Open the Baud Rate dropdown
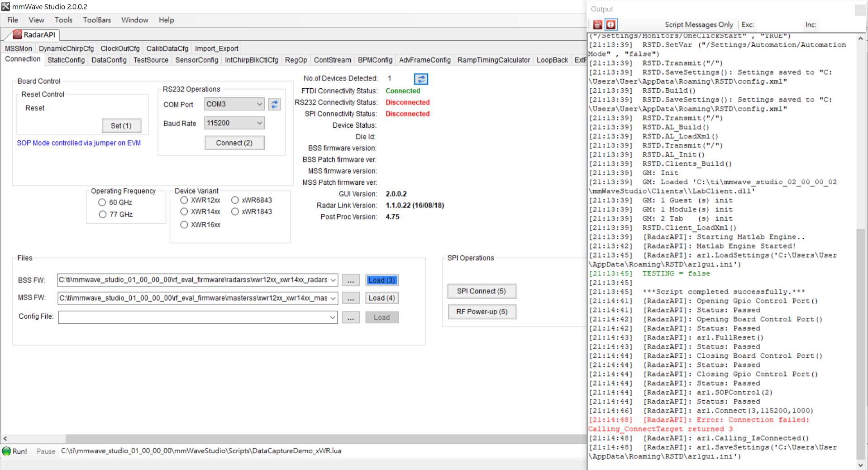 click(x=259, y=123)
